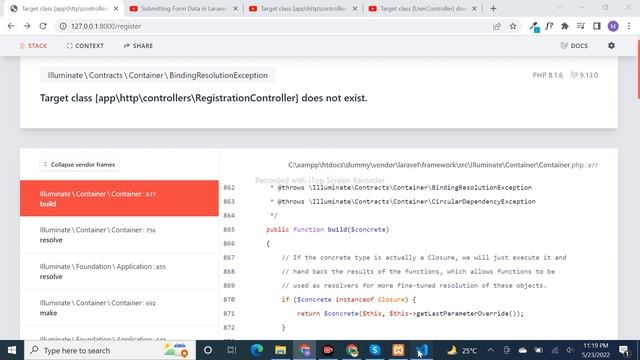Select Container:756 resolve stack frame
The height and width of the screenshot is (360, 640).
(119, 235)
